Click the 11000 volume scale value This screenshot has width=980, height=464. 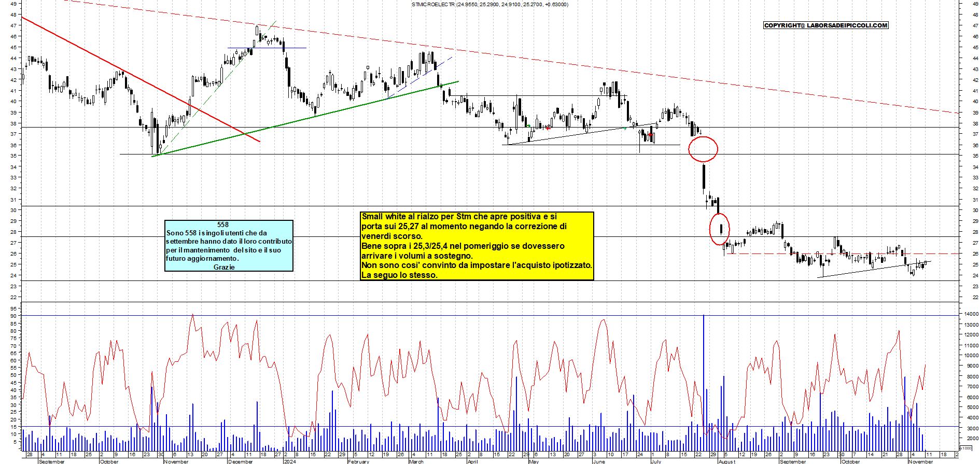(971, 345)
